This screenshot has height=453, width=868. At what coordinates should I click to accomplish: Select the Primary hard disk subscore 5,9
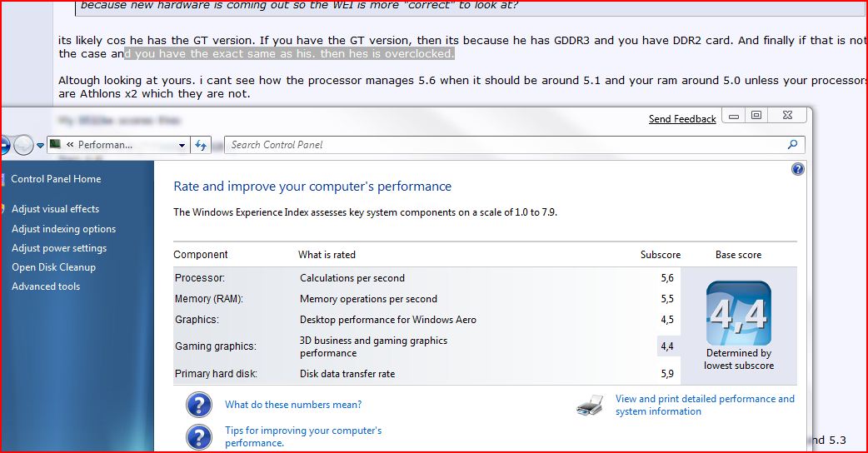point(667,374)
